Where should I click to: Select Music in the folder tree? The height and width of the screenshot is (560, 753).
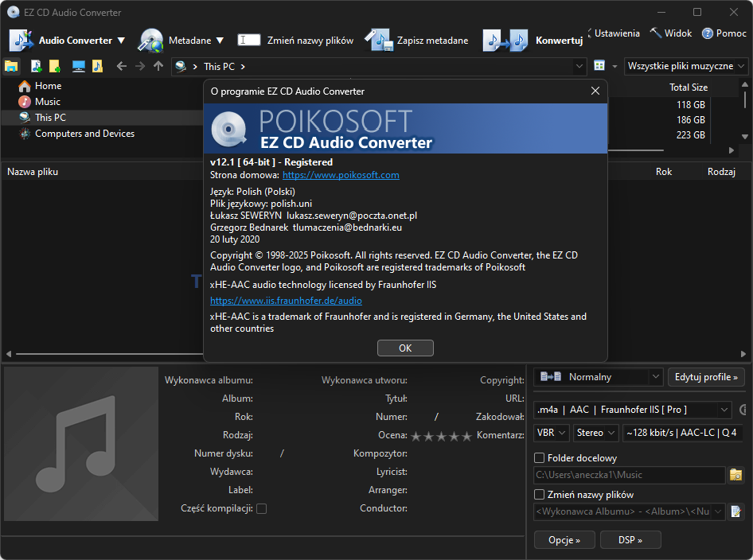pos(48,102)
